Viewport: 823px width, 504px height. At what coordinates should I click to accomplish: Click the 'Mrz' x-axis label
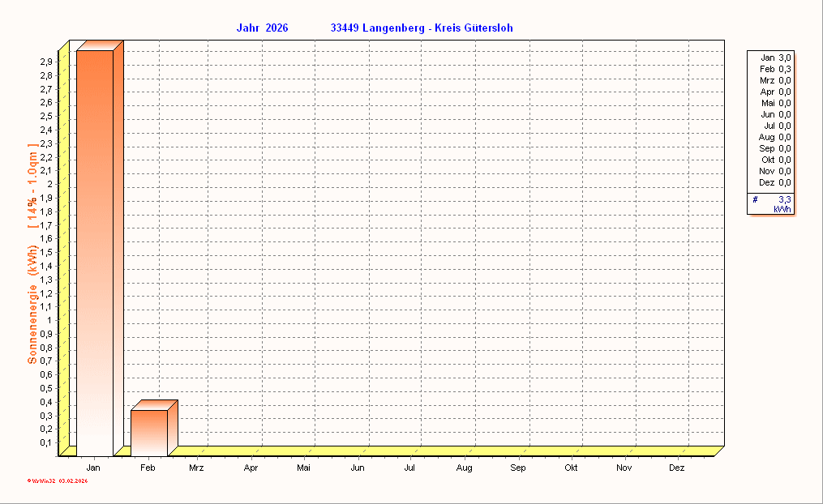tap(196, 468)
